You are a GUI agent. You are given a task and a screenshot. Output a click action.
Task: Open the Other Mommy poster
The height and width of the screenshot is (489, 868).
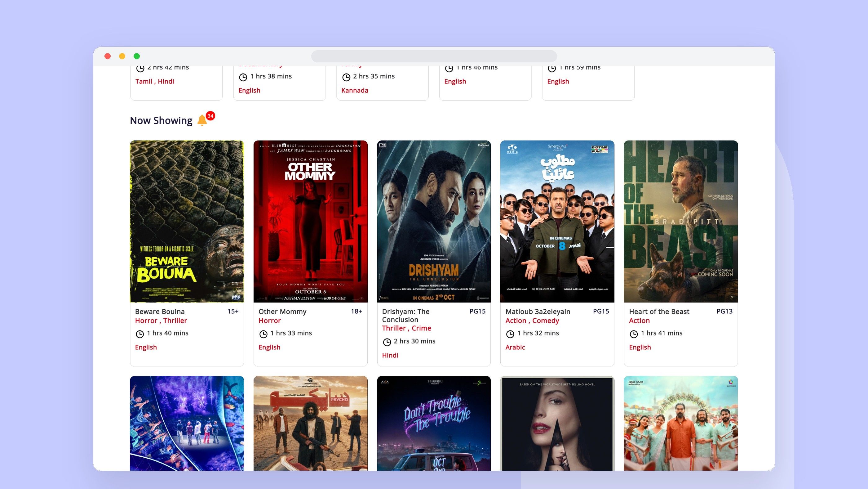310,221
